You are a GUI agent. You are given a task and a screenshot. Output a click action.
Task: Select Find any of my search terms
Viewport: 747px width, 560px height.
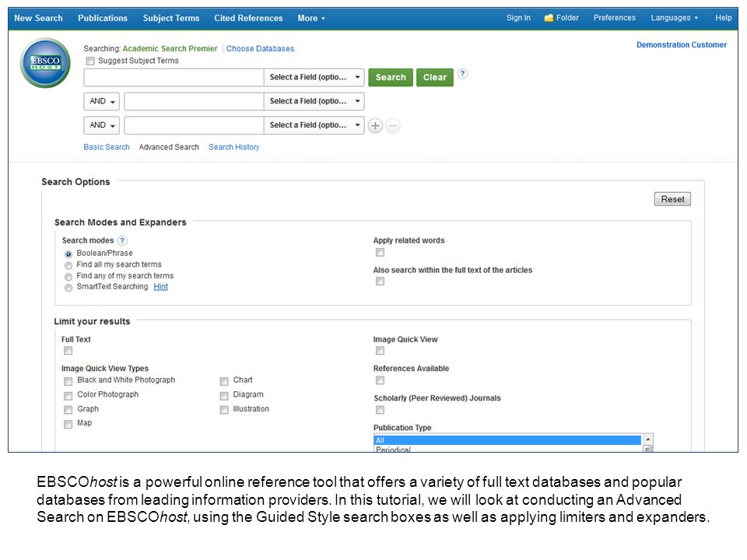click(68, 277)
